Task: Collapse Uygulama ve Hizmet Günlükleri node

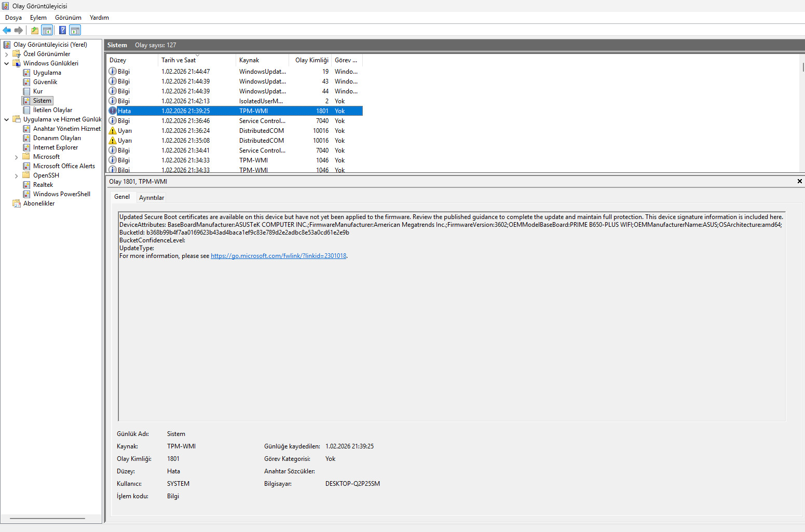Action: point(6,119)
